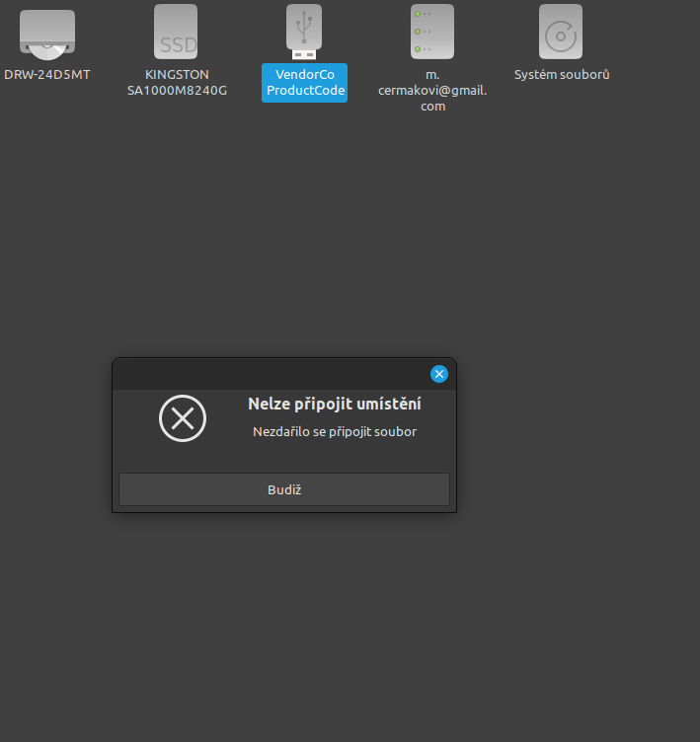Click the error dialog's dark title bar

[267, 374]
